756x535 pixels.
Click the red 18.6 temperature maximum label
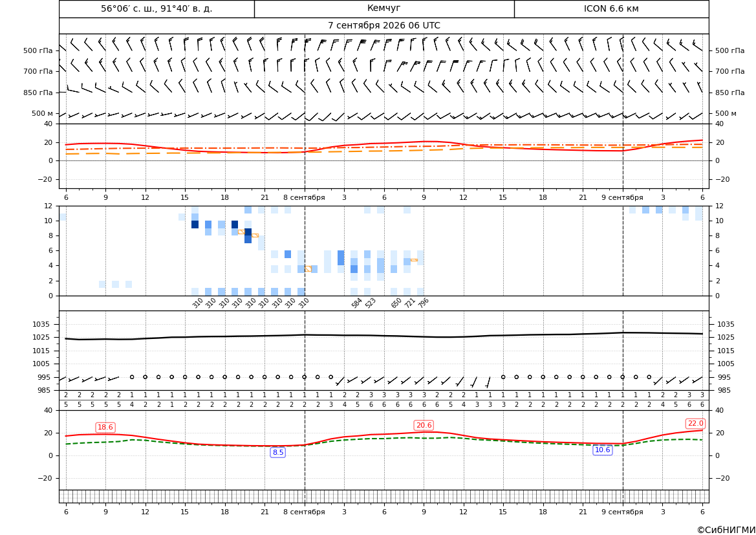tap(105, 428)
